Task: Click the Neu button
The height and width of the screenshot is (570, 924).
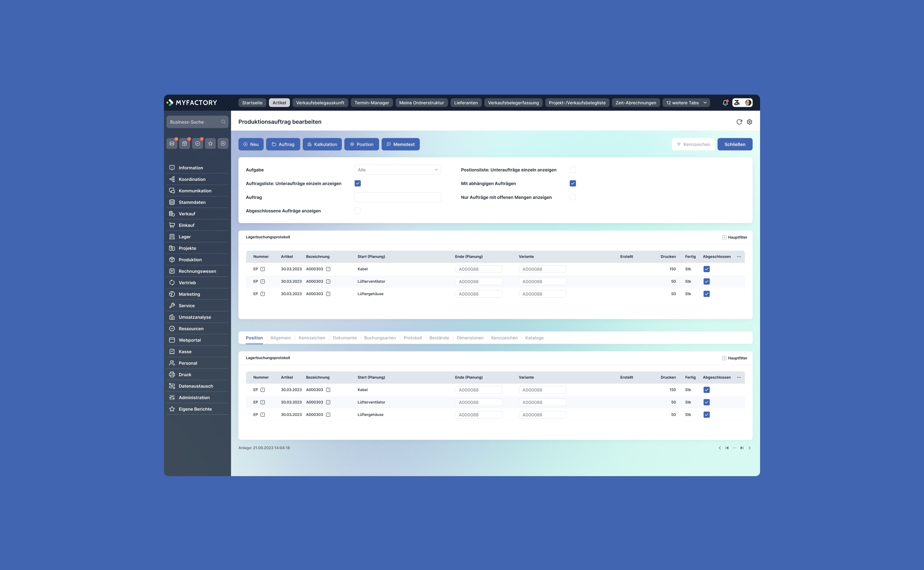Action: pyautogui.click(x=251, y=144)
